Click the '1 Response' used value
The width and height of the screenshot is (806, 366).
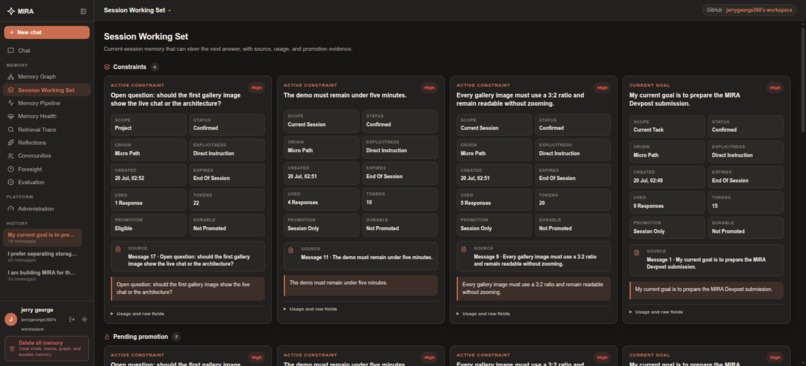129,203
